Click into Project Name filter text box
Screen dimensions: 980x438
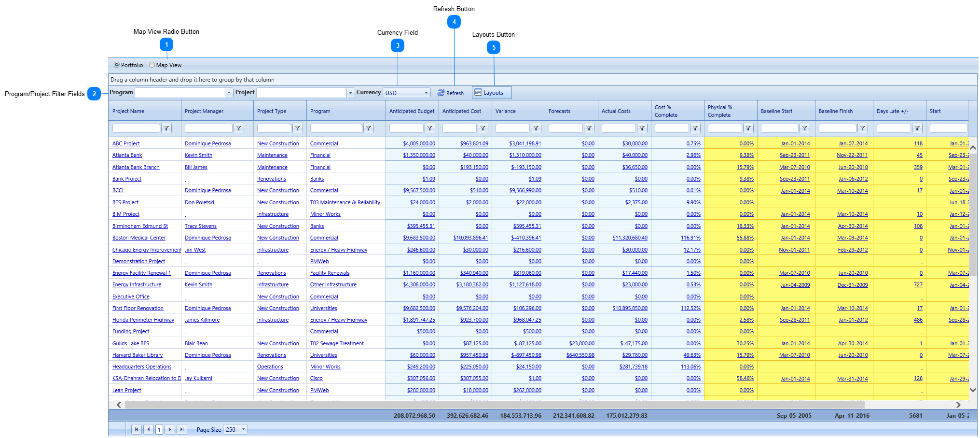[136, 128]
